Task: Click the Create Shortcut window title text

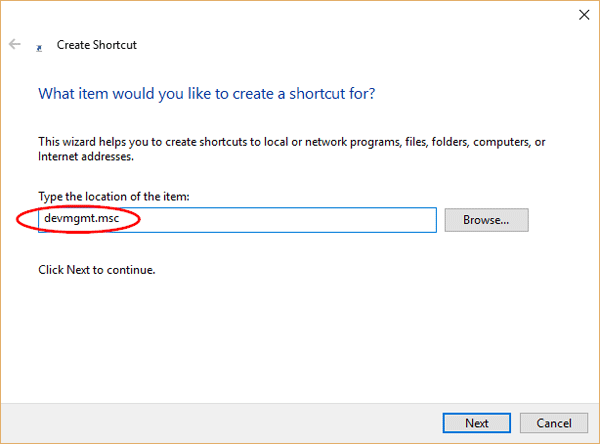Action: click(97, 45)
